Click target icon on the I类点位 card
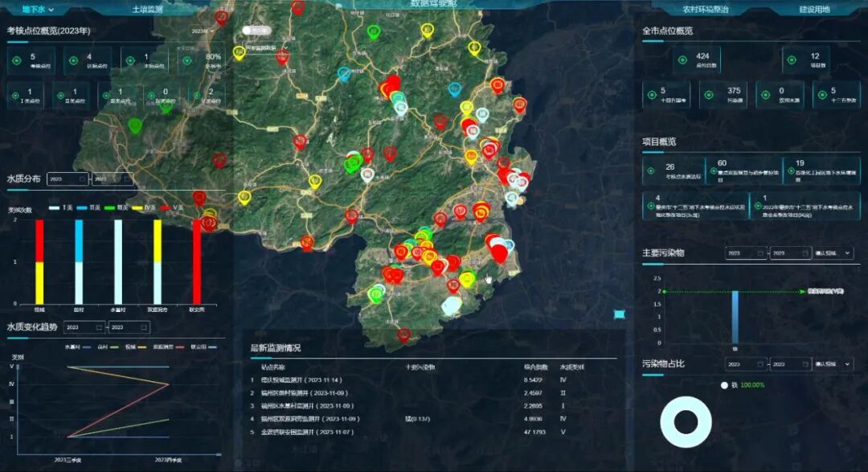 (15, 96)
